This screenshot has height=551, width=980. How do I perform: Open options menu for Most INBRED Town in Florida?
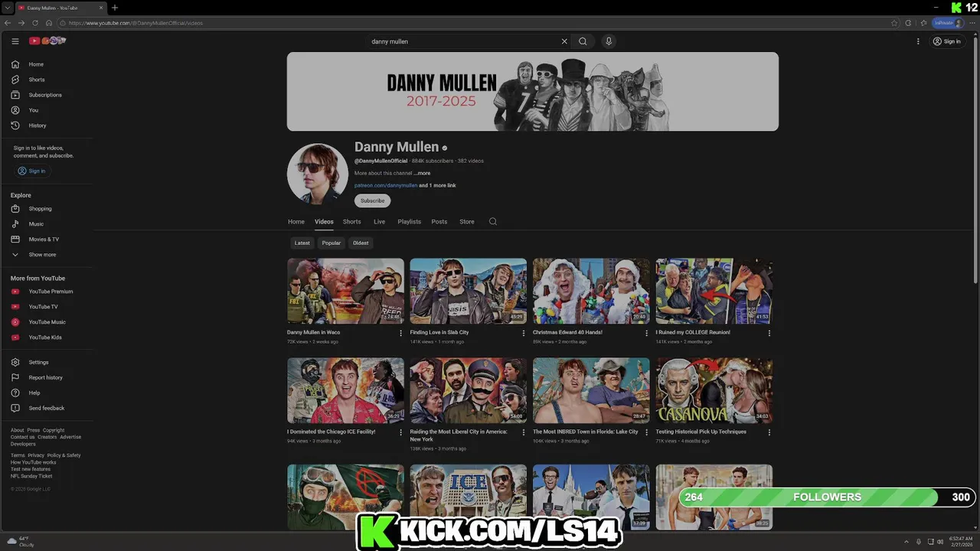click(646, 432)
